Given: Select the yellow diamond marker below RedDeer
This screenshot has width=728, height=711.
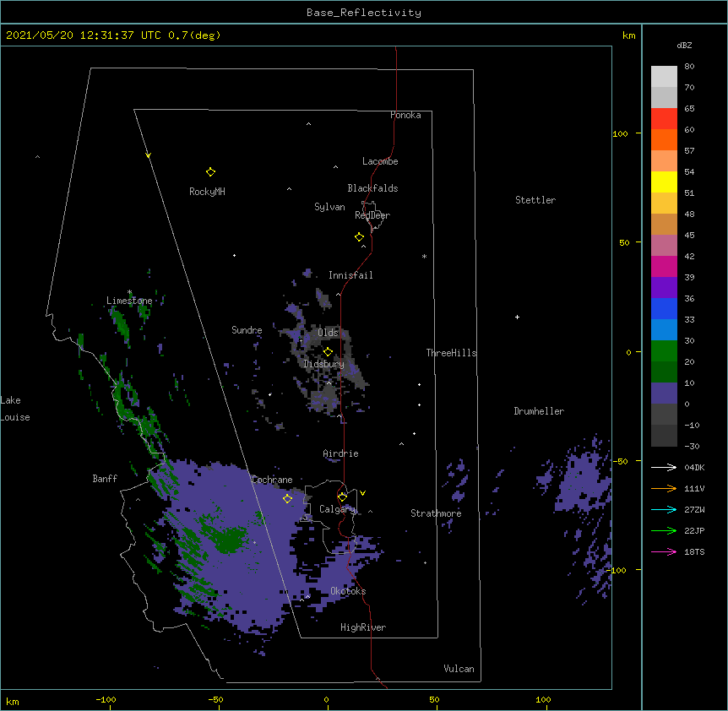Looking at the screenshot, I should tap(359, 237).
